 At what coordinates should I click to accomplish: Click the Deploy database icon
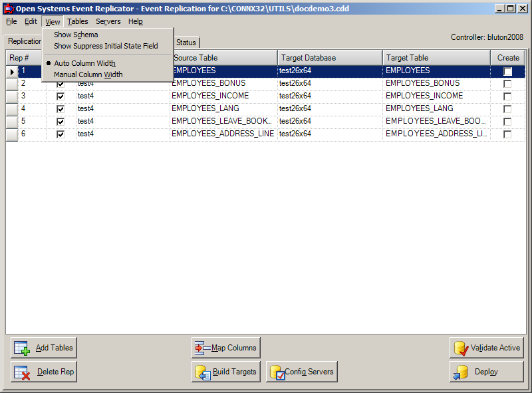pos(461,372)
